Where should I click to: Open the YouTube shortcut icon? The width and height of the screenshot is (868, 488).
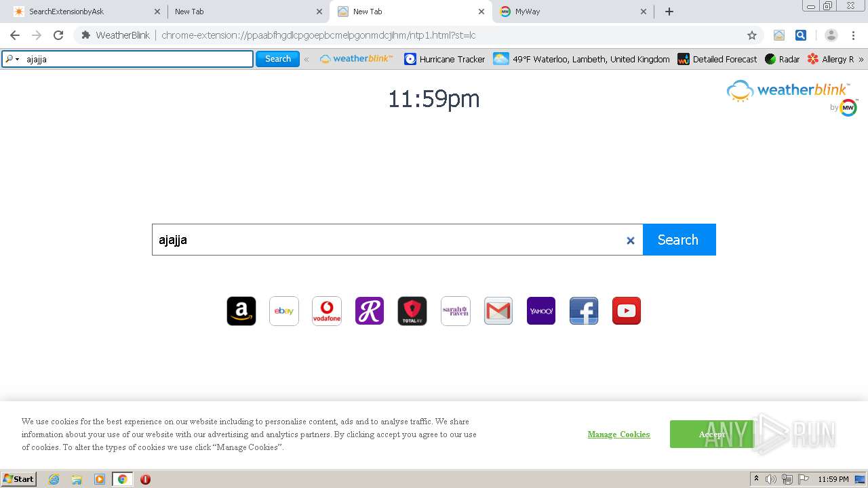[x=627, y=311]
